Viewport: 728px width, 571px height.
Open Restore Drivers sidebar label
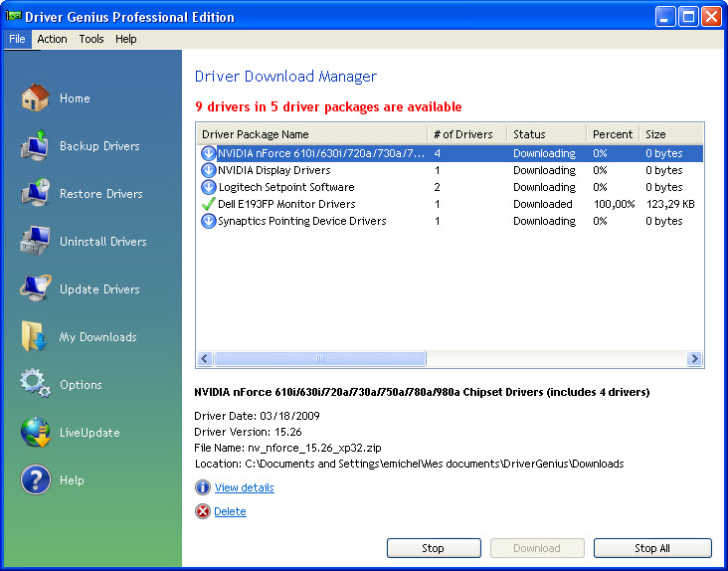pyautogui.click(x=101, y=194)
